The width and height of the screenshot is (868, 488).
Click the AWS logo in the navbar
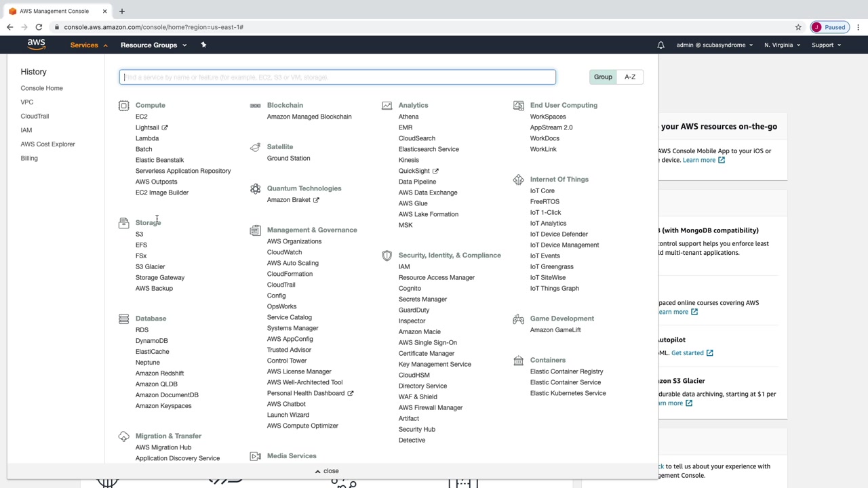(x=37, y=45)
